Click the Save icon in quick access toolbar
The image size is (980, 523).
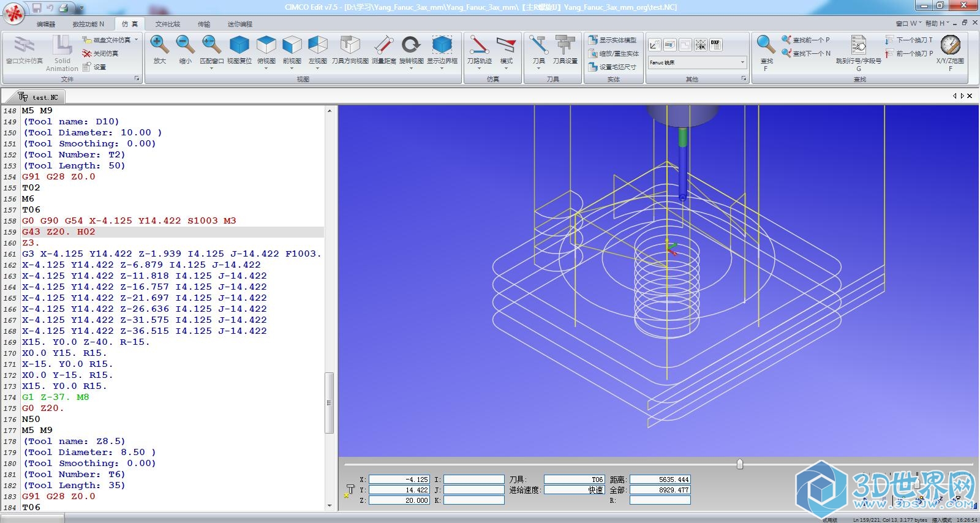[x=37, y=8]
